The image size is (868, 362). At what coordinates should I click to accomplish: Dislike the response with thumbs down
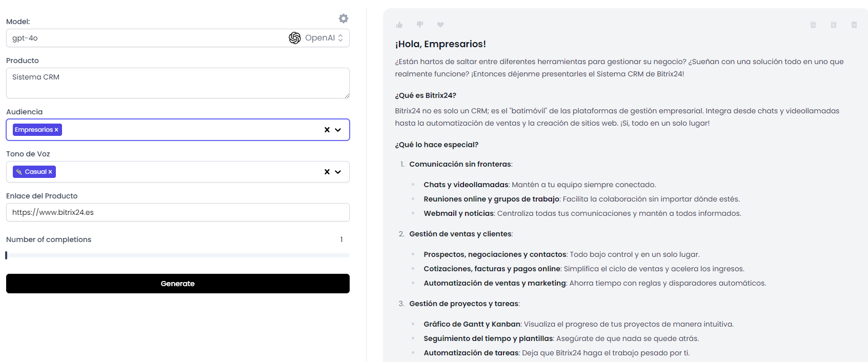(x=420, y=25)
